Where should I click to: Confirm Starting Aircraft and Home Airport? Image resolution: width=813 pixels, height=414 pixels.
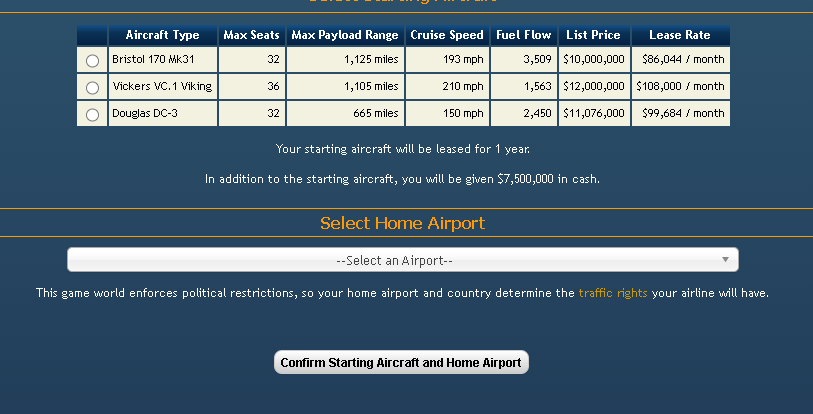[401, 362]
